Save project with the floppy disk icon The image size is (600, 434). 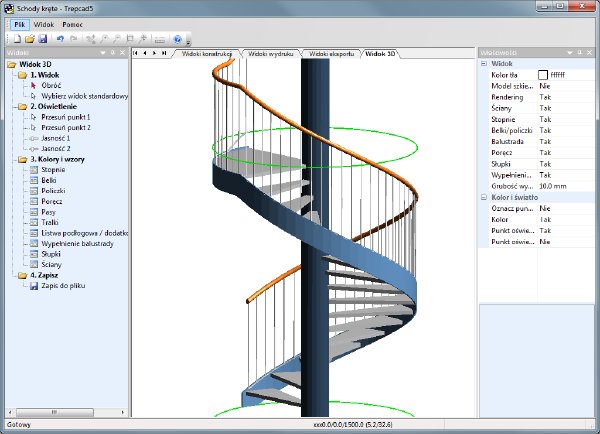42,39
